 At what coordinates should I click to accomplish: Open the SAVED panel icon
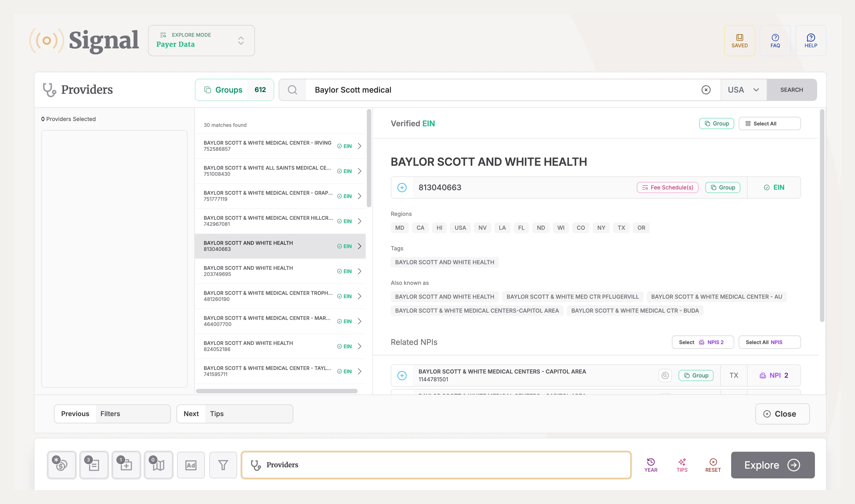pyautogui.click(x=739, y=40)
